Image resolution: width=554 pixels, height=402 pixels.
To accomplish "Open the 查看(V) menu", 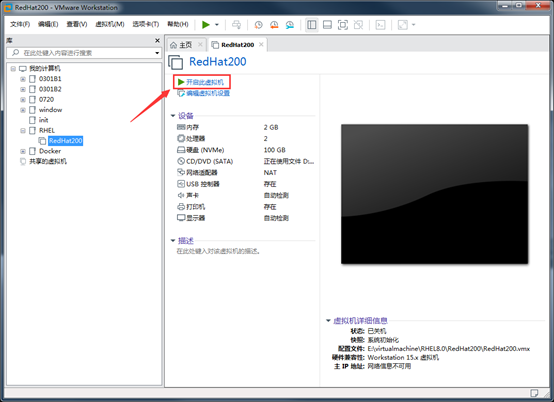I will [x=77, y=24].
